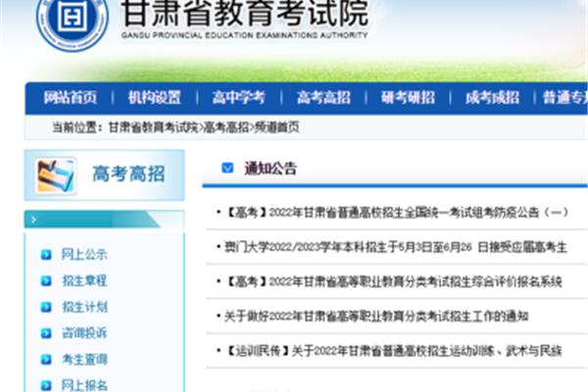Open the 澳门大学2022/2023学年本科招生 notice
This screenshot has height=392, width=588.
tap(395, 247)
